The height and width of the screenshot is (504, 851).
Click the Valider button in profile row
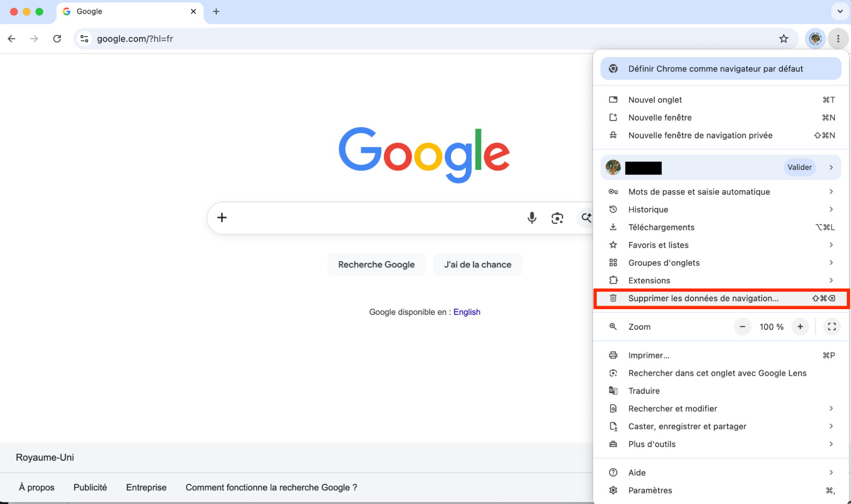tap(799, 167)
